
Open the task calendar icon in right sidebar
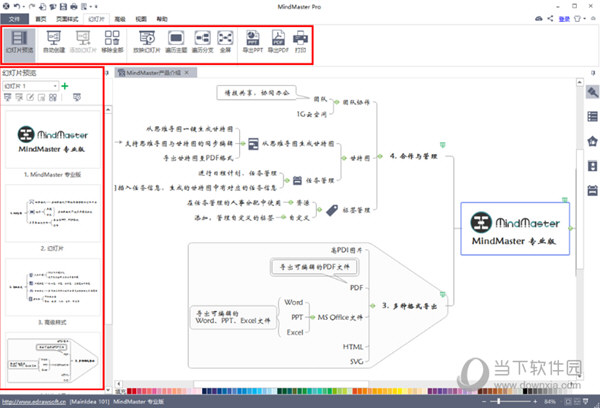[592, 190]
